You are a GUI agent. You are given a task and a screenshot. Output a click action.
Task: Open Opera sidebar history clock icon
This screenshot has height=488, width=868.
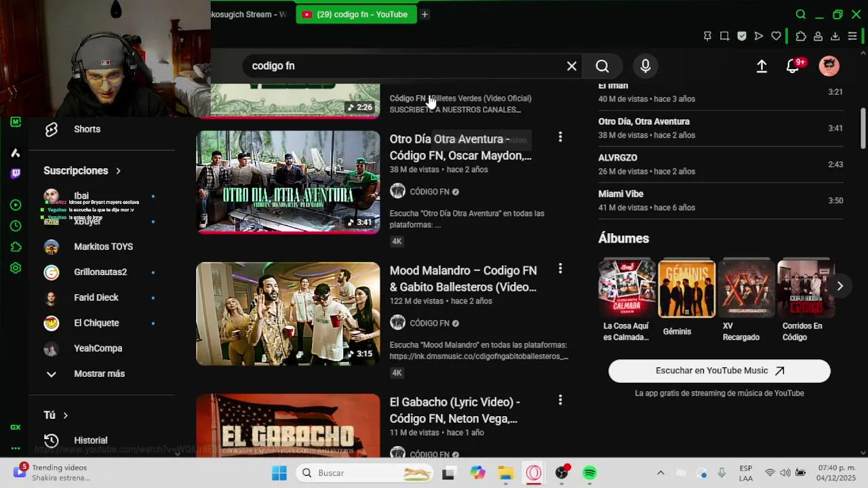[16, 226]
